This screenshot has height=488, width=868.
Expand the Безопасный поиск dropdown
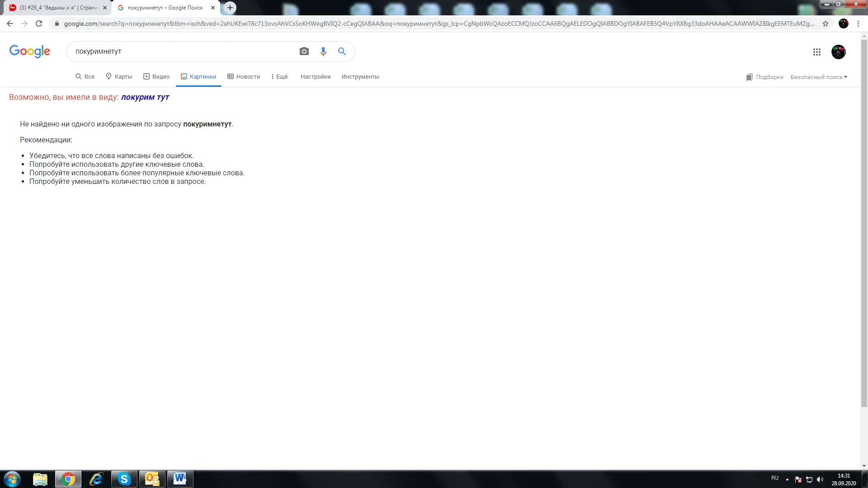point(819,77)
